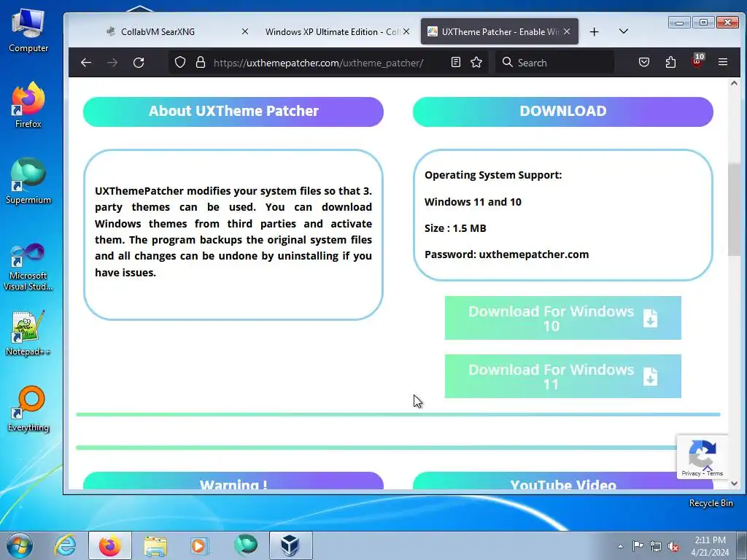Open the Windows Start menu
747x560 pixels.
click(20, 545)
